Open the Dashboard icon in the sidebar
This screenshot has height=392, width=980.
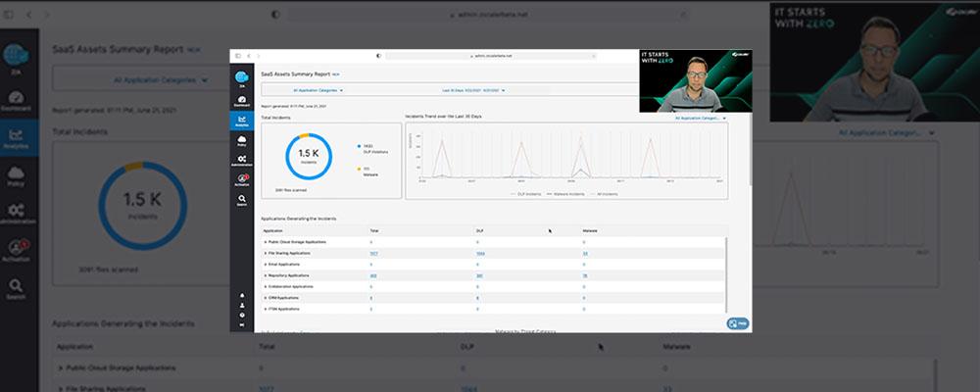click(x=241, y=97)
